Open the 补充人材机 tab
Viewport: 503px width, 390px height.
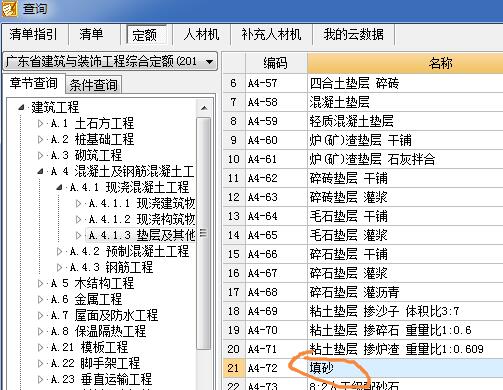(271, 34)
